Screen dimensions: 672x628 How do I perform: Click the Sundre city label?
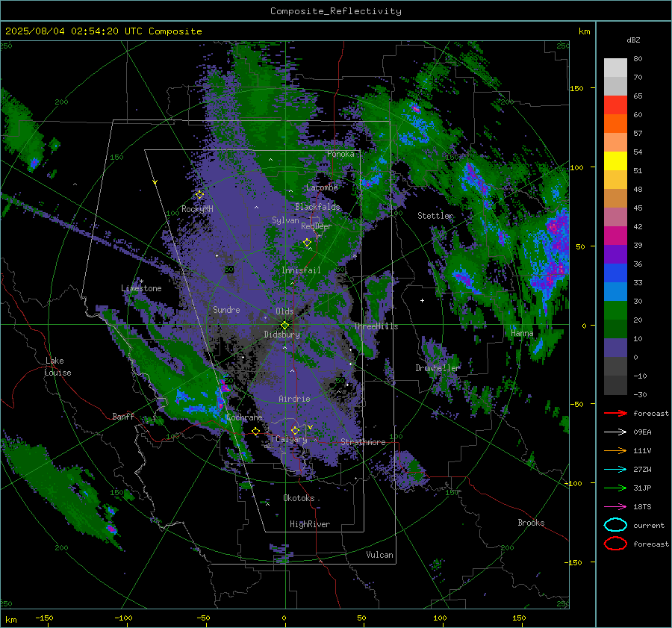pyautogui.click(x=226, y=309)
